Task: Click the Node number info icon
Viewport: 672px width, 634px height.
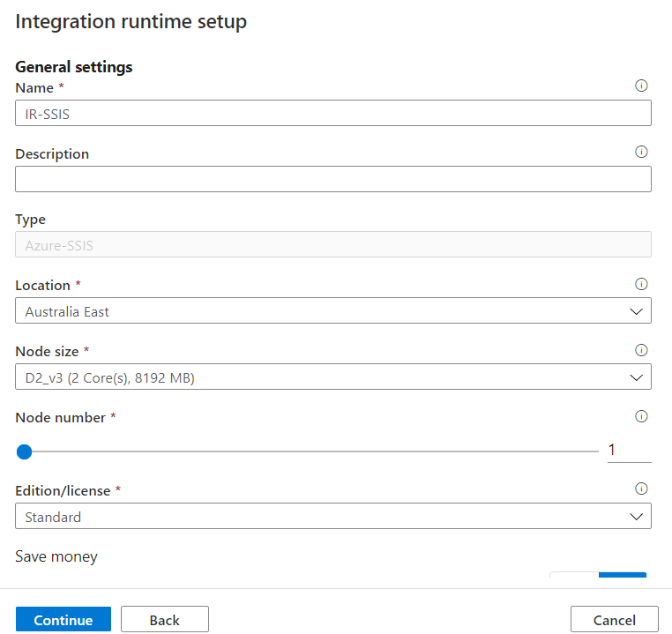Action: coord(641,416)
